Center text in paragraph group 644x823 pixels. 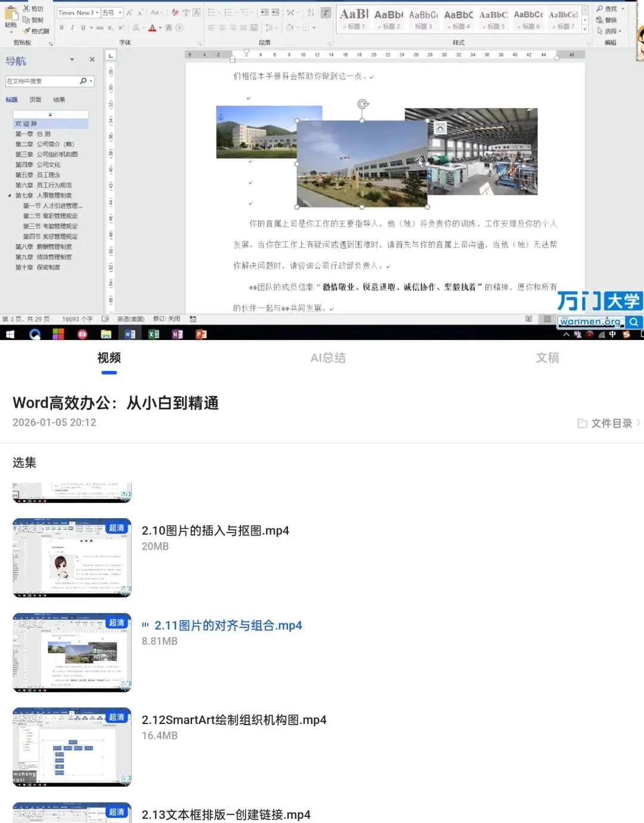tap(222, 27)
